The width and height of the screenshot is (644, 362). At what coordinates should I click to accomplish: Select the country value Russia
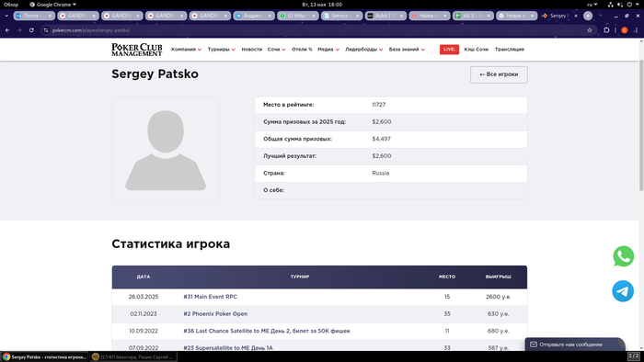pyautogui.click(x=380, y=173)
